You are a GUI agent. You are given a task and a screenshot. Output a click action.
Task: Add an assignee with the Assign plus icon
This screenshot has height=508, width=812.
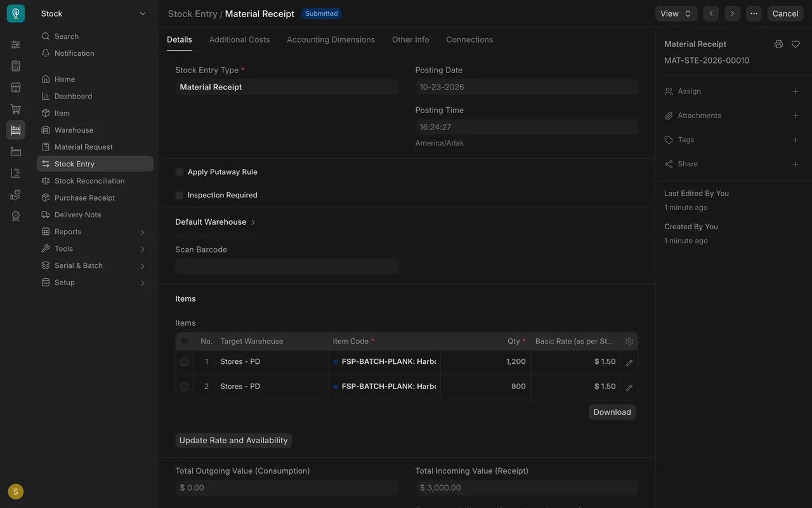pyautogui.click(x=796, y=91)
